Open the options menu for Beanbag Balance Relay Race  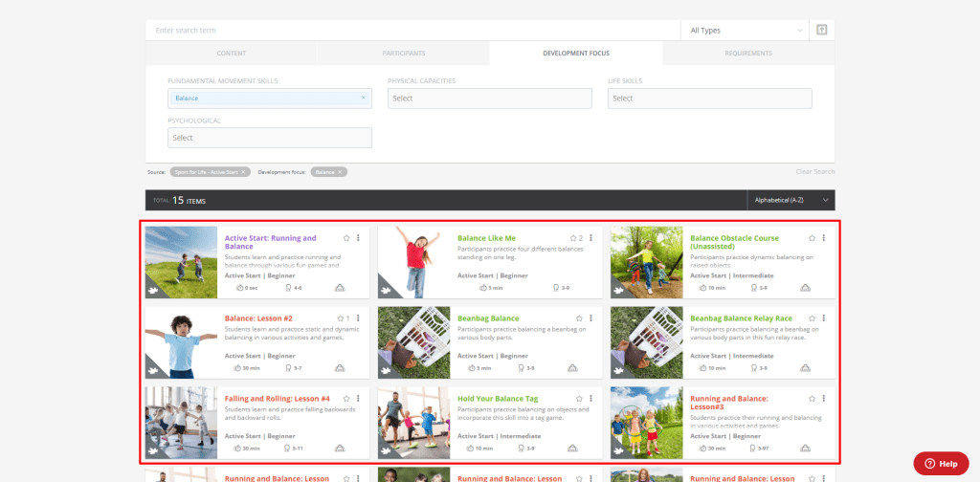point(824,318)
